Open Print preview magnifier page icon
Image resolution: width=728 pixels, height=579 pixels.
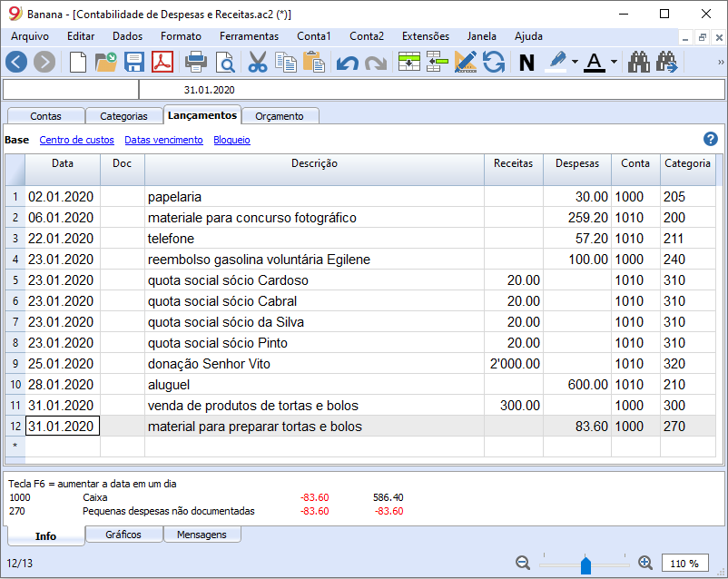point(225,62)
